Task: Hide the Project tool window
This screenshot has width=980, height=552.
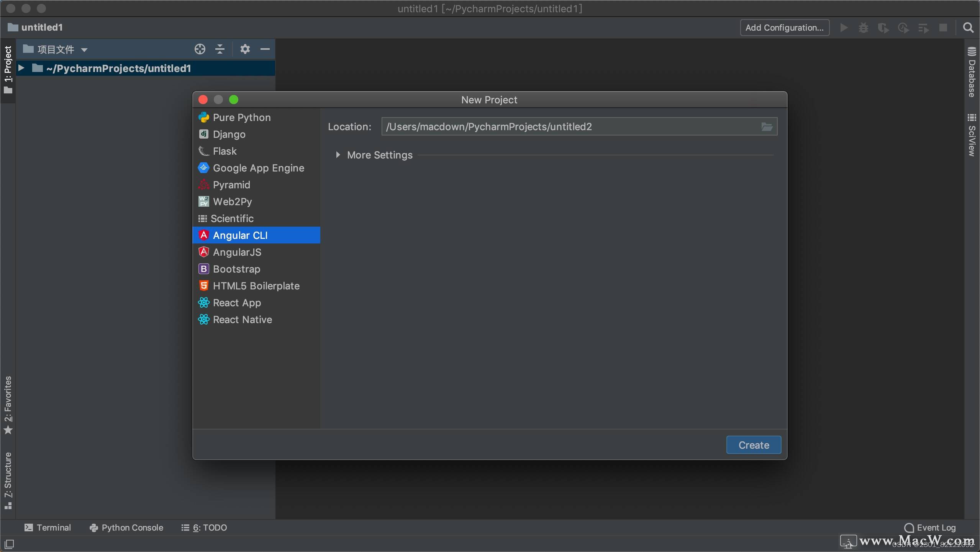Action: tap(265, 49)
